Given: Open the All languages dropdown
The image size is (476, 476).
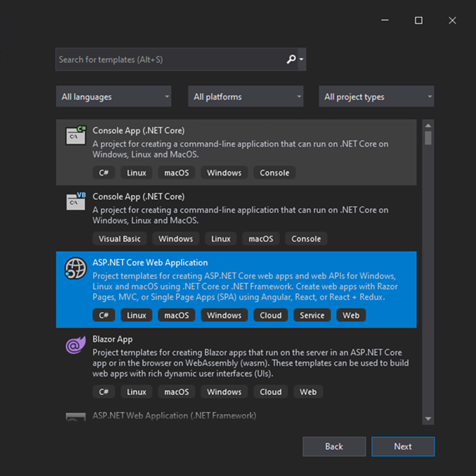Looking at the screenshot, I should point(114,96).
